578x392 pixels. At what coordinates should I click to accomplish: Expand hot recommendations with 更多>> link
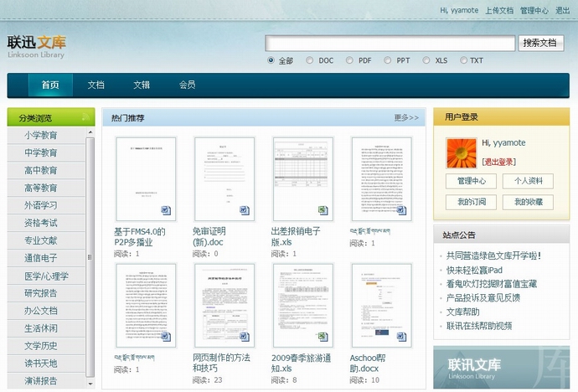coord(406,118)
